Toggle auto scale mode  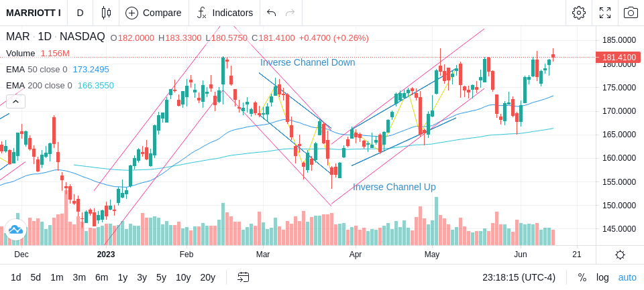pyautogui.click(x=627, y=278)
